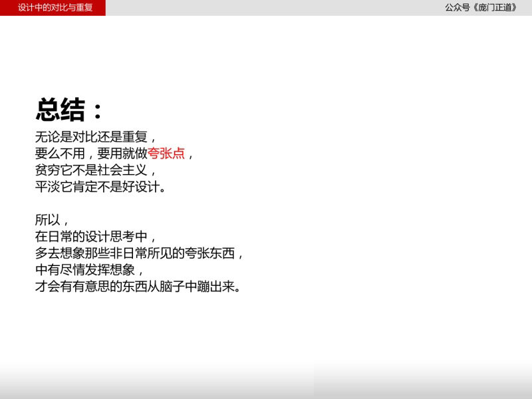Screen dimensions: 532x399
Task: Click the line 在日常的设计思考中，
Action: pos(96,237)
